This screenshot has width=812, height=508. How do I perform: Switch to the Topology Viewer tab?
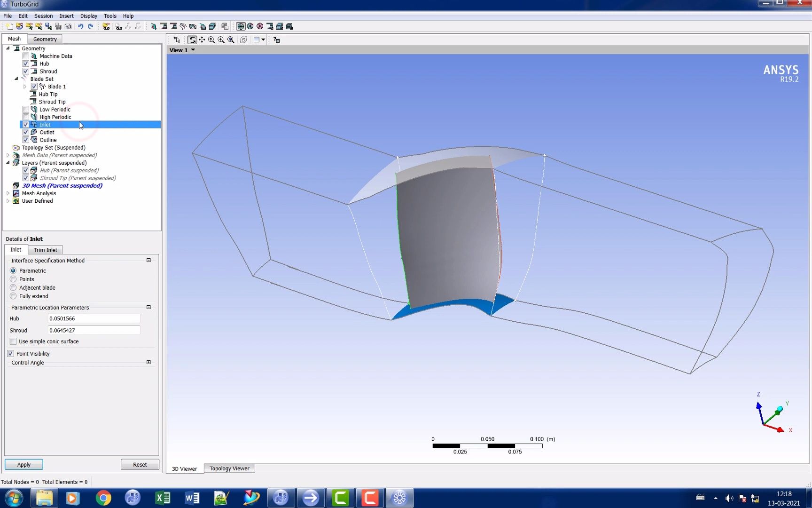pyautogui.click(x=229, y=468)
